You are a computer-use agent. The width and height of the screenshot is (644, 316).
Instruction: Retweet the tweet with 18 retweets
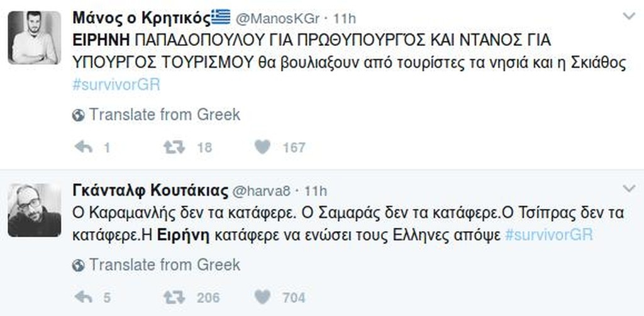point(171,147)
